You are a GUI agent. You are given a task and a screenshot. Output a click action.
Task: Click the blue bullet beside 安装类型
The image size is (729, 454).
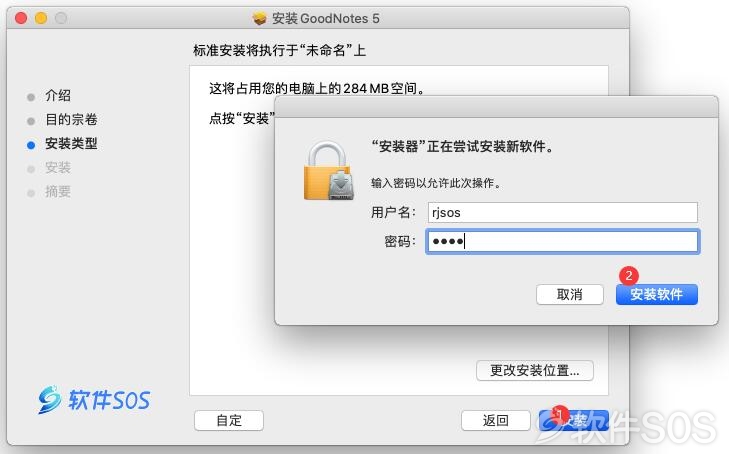31,145
